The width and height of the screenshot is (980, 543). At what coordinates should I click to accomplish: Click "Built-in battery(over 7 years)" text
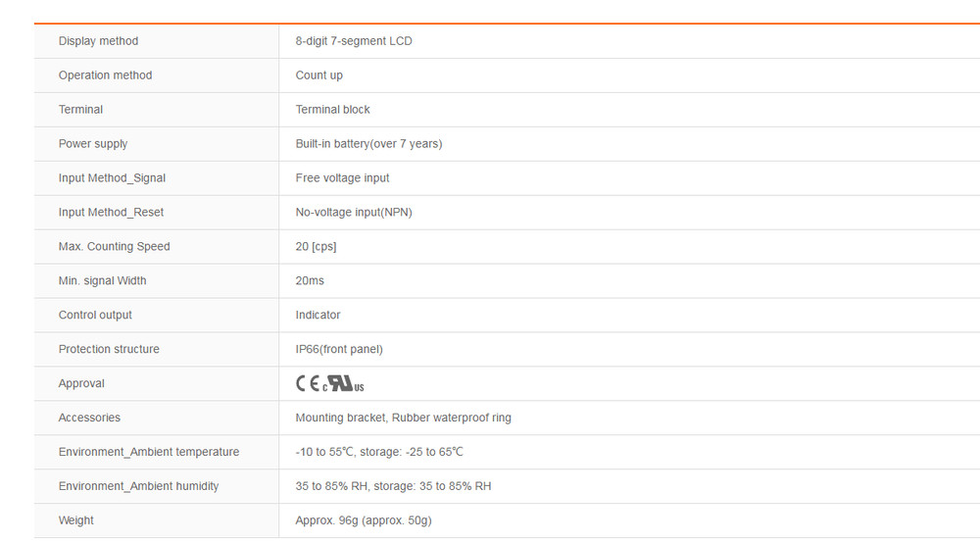point(368,144)
